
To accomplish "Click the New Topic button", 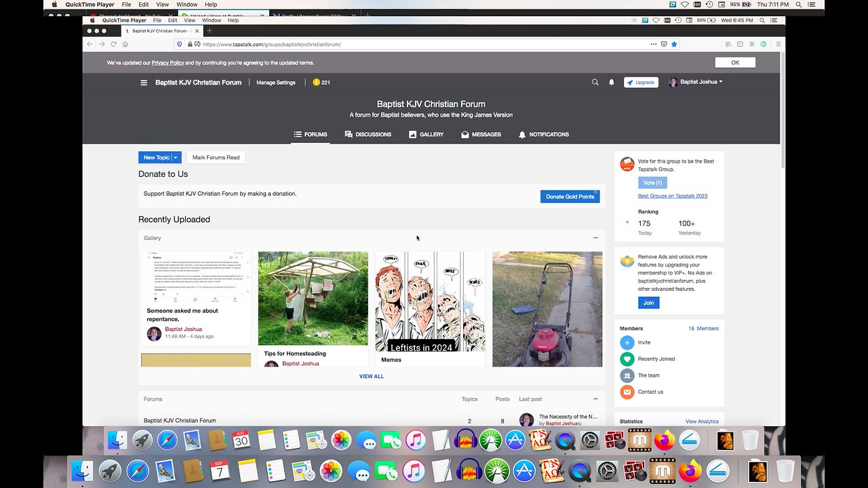I will click(155, 157).
